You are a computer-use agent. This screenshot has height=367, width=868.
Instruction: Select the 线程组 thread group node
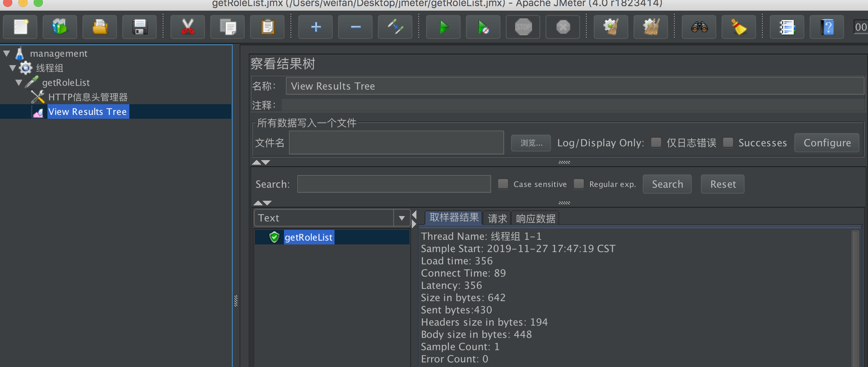point(49,68)
